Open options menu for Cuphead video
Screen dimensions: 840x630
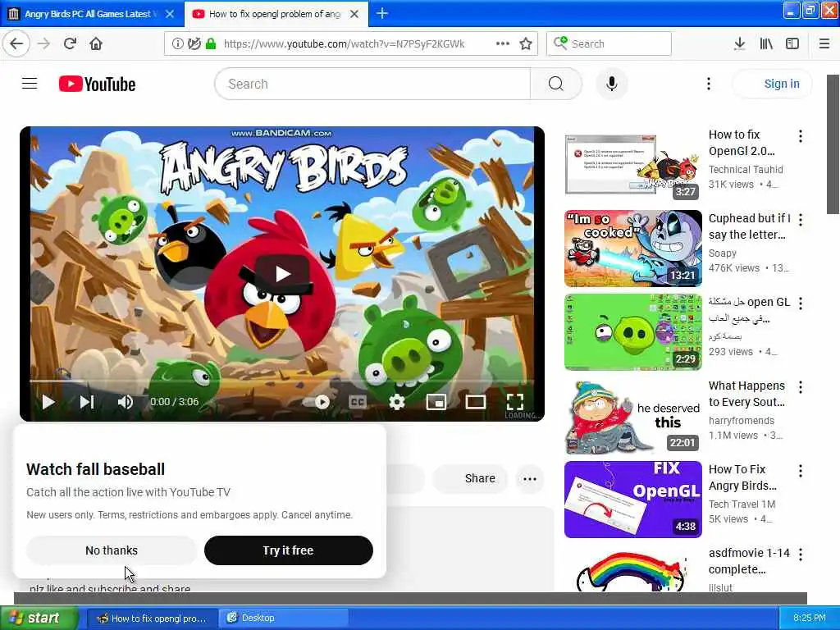[x=801, y=220]
